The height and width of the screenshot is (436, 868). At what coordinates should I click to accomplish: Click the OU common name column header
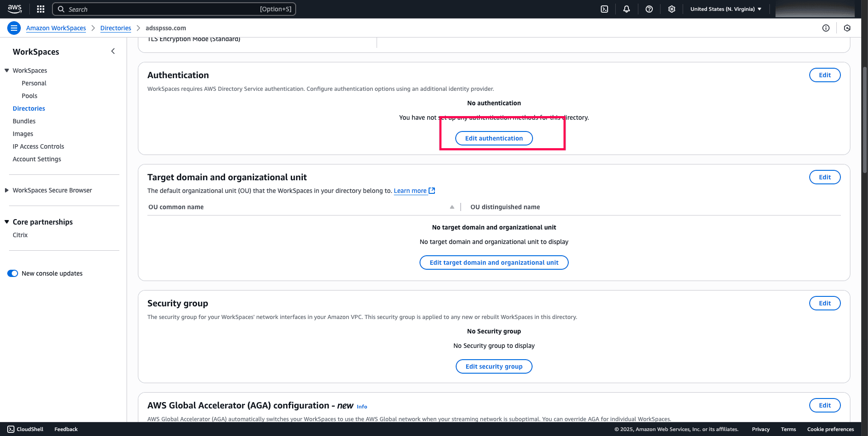(x=176, y=207)
